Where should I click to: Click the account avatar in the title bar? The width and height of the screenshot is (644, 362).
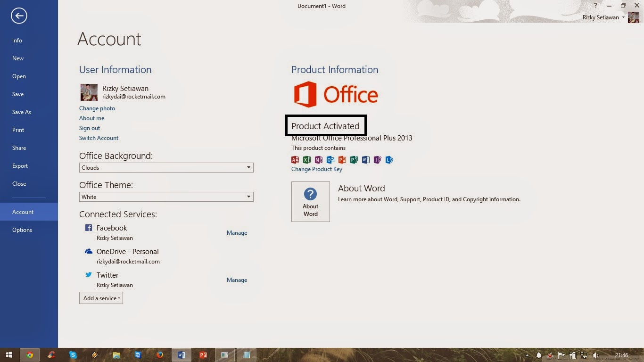coord(634,17)
